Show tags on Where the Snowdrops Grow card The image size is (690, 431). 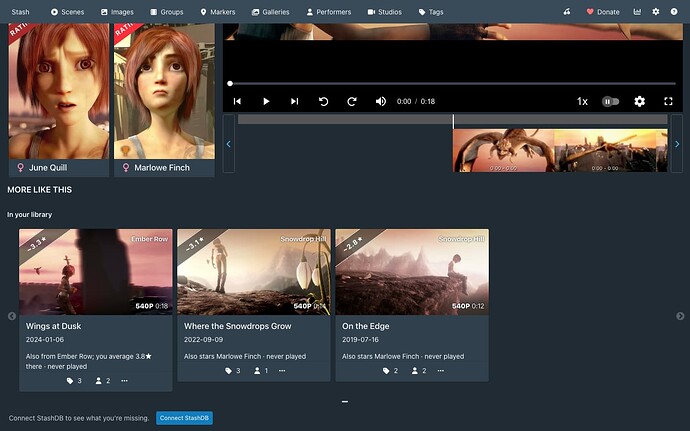tap(232, 371)
